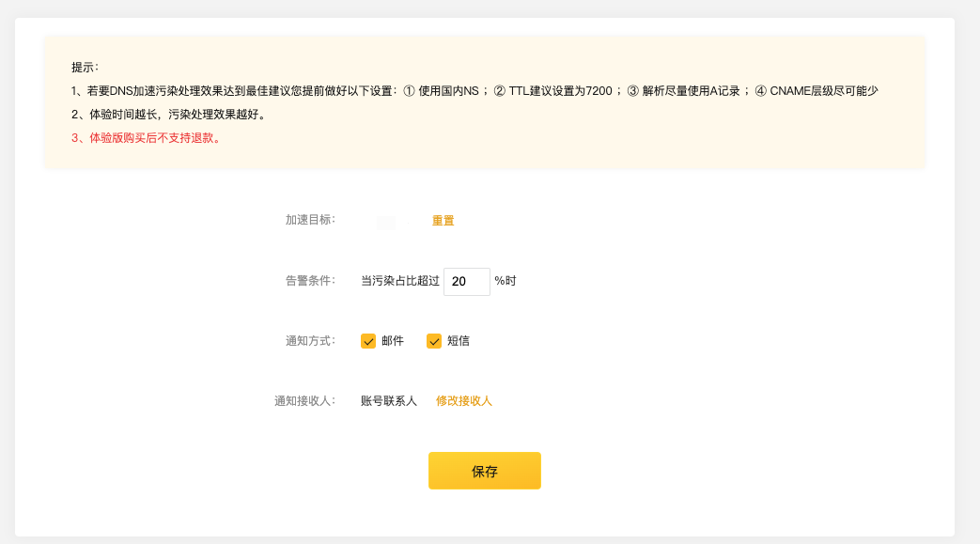Image resolution: width=980 pixels, height=544 pixels.
Task: Click the 通知方式 field label
Action: pyautogui.click(x=310, y=341)
